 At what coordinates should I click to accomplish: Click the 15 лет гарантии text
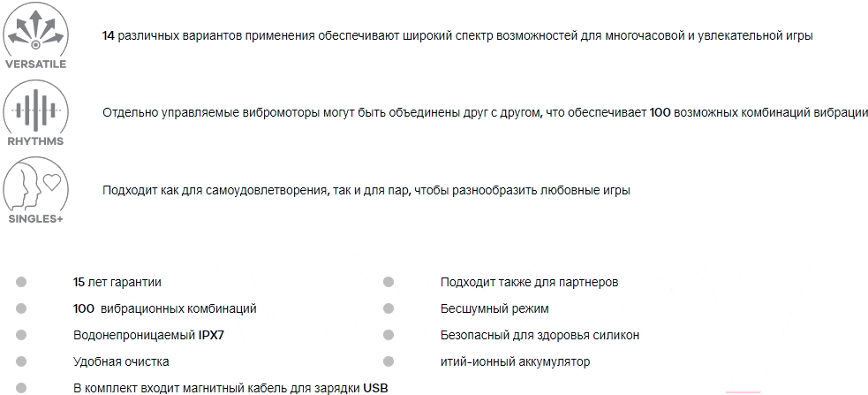tap(117, 283)
